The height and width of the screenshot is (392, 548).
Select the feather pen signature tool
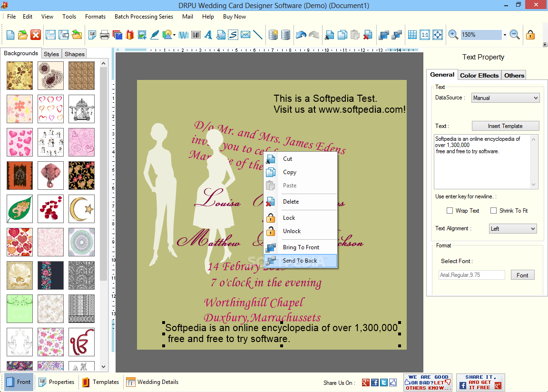point(155,35)
